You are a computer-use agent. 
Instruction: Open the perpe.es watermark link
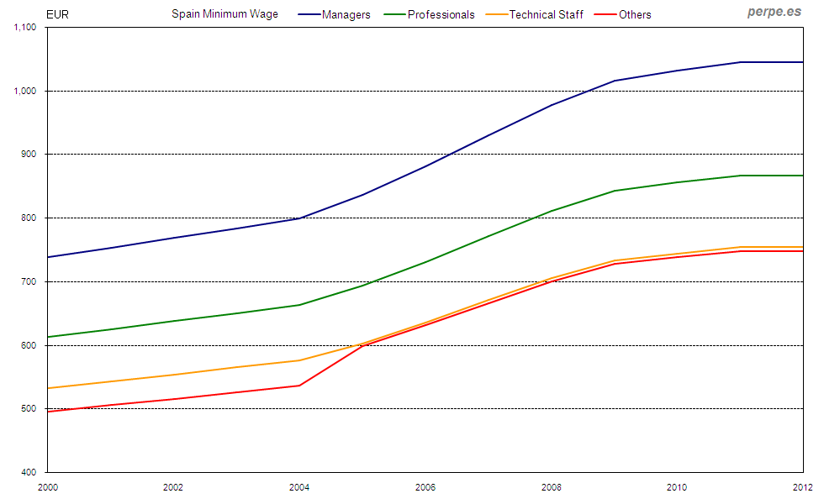pos(774,12)
